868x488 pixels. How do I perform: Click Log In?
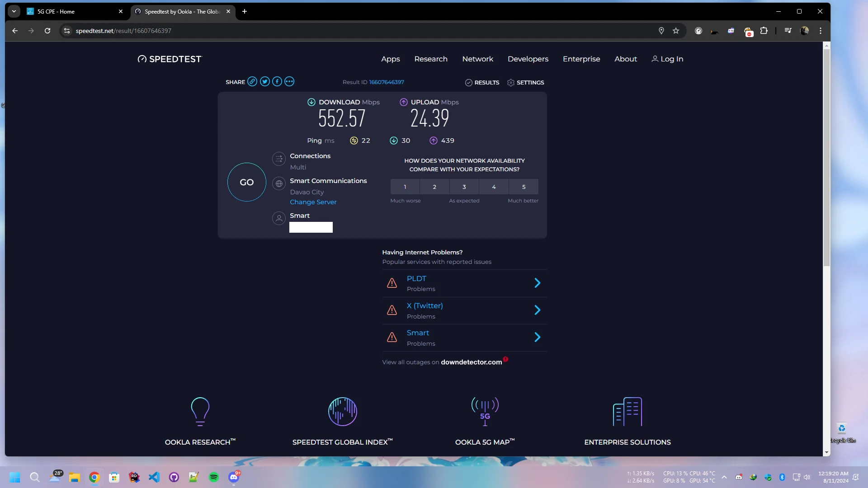pos(667,59)
